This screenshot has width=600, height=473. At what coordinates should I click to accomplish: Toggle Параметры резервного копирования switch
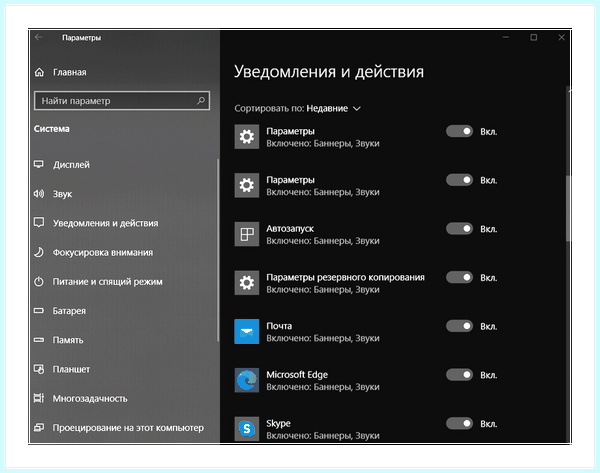click(460, 277)
